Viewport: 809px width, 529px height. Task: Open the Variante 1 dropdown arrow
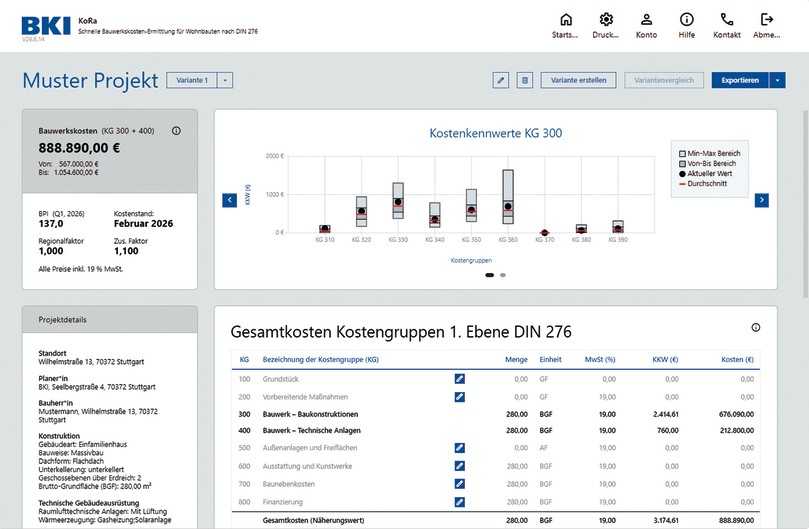pyautogui.click(x=225, y=81)
